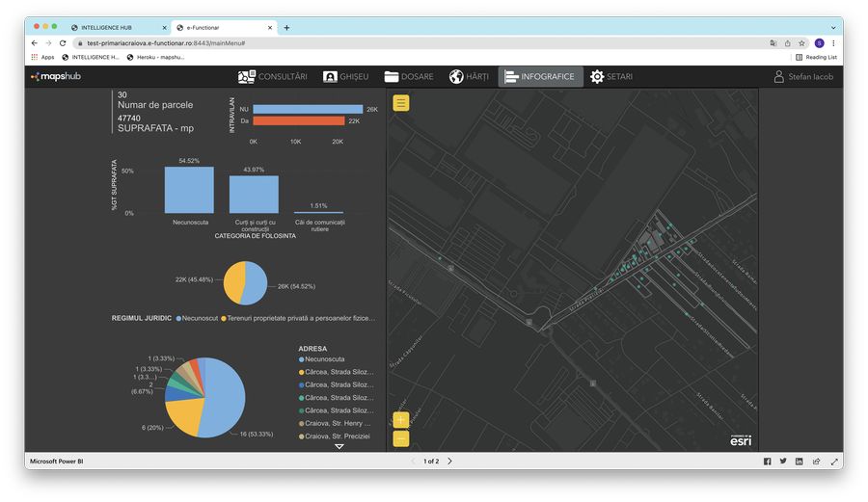Click the Power BI share arrow icon
868x502 pixels.
816,462
